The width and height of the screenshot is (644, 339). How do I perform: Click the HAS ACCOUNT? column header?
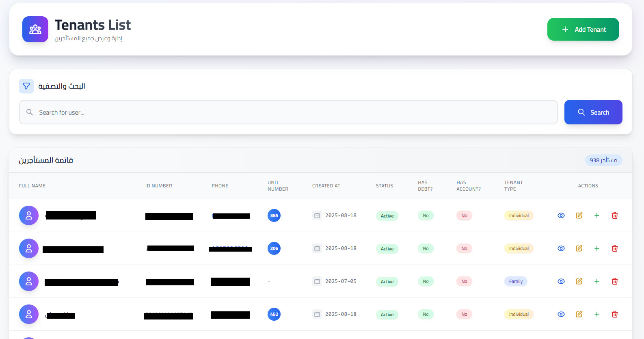coord(469,186)
